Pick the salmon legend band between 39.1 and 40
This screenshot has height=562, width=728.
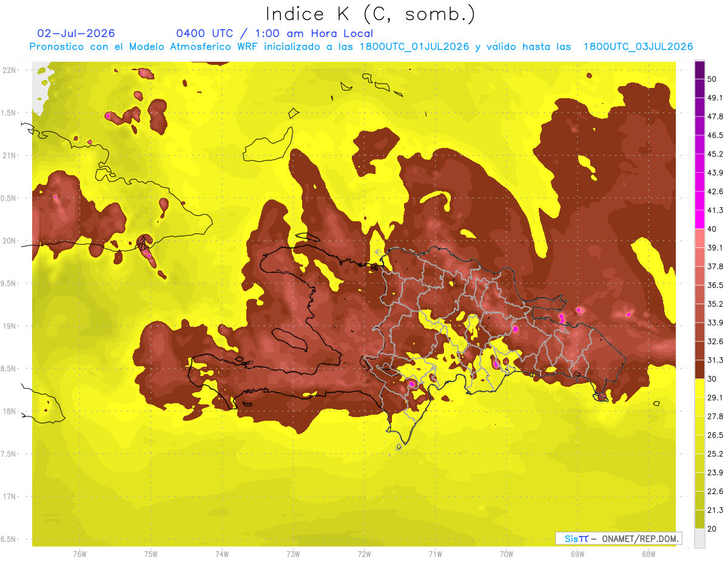(x=699, y=238)
